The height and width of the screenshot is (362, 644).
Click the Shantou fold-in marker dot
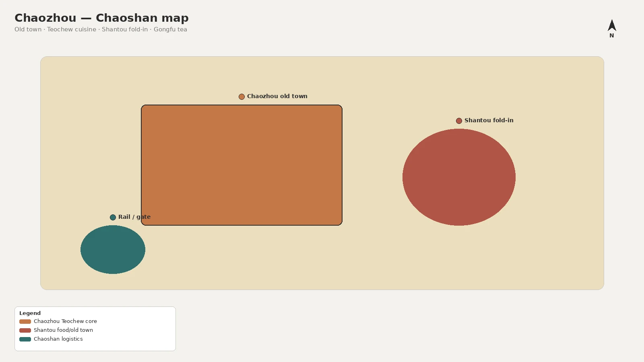[459, 121]
